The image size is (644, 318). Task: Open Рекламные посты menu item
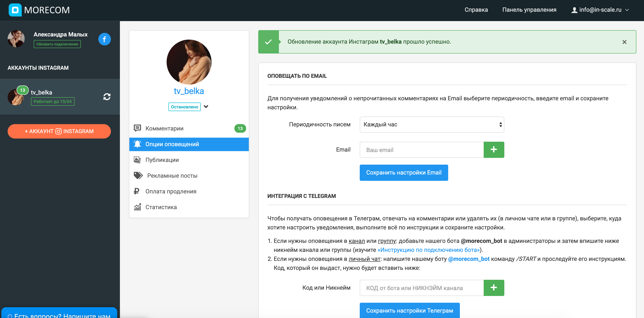189,175
